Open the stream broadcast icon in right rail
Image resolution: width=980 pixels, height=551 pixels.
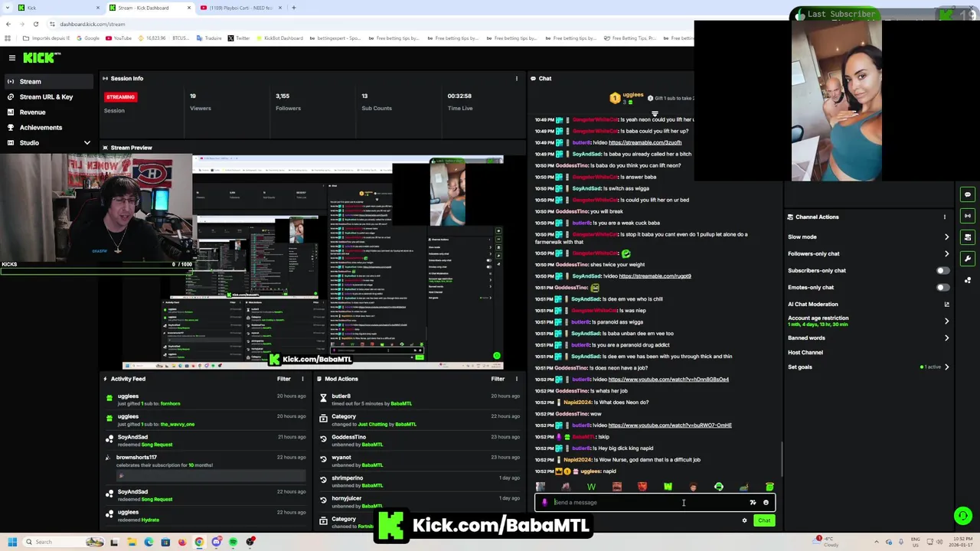tap(968, 216)
